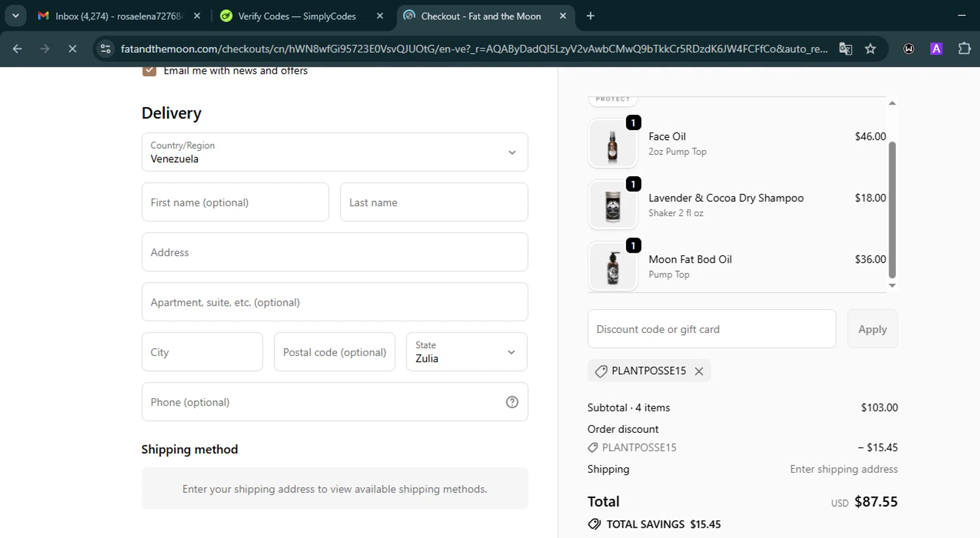Click the City field
The height and width of the screenshot is (538, 980).
(x=203, y=352)
